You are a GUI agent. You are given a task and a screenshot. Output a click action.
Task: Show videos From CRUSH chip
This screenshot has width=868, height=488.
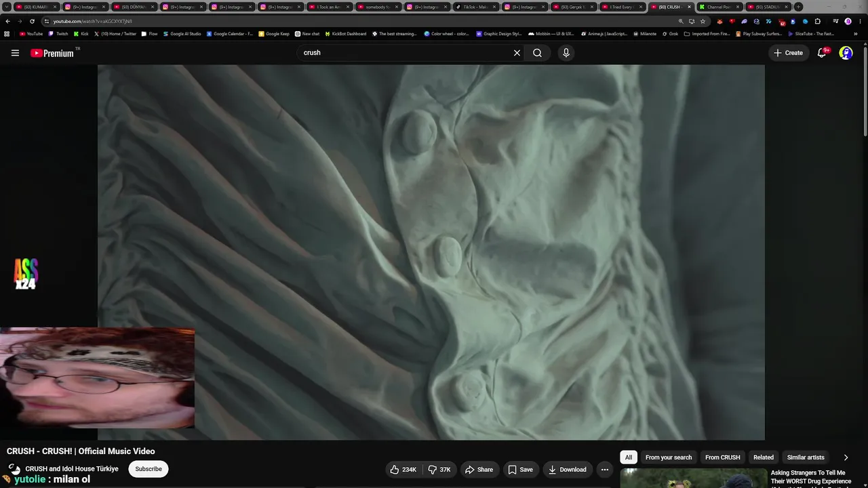point(723,457)
